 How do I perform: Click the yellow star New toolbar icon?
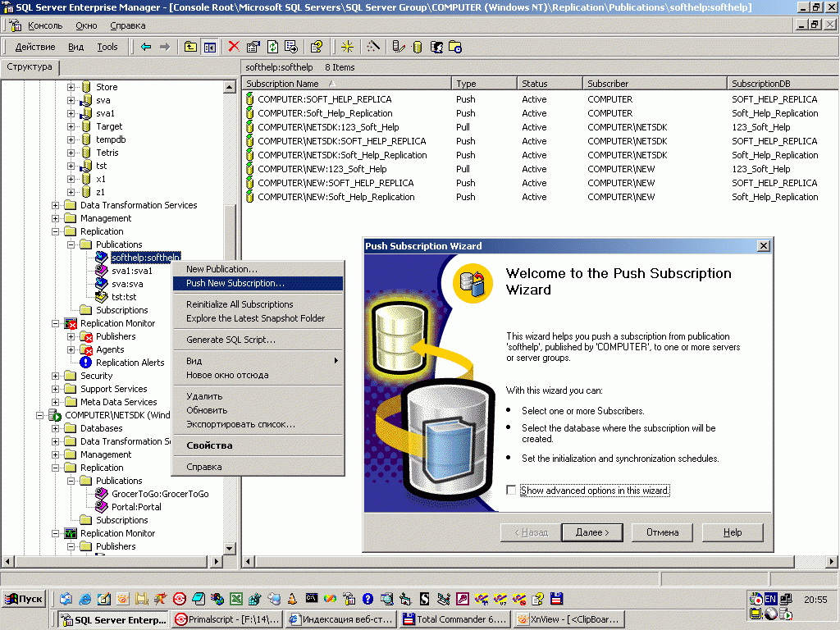[347, 47]
